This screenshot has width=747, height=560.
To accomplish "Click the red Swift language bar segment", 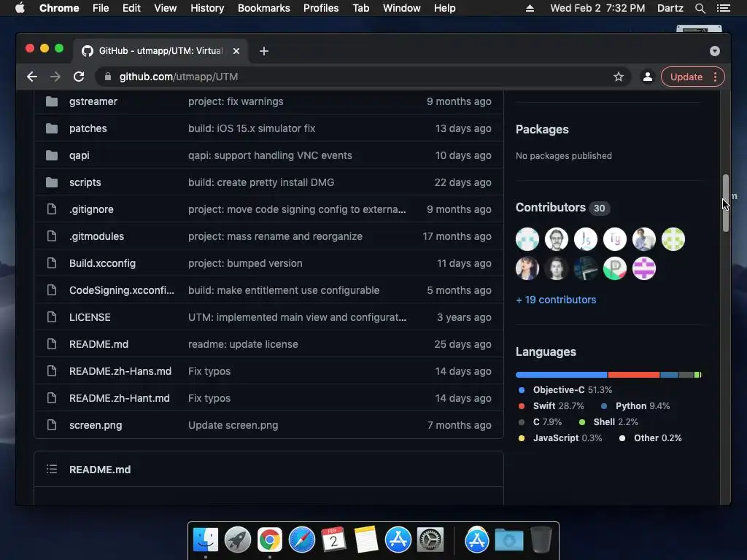I will (x=634, y=375).
